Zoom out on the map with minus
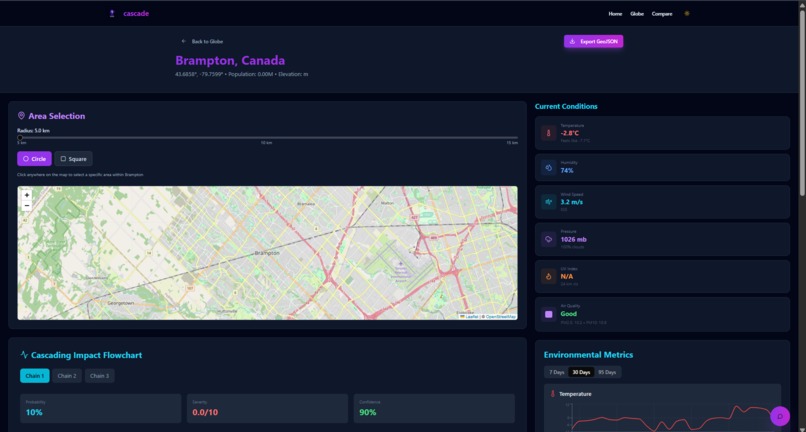 [x=27, y=205]
